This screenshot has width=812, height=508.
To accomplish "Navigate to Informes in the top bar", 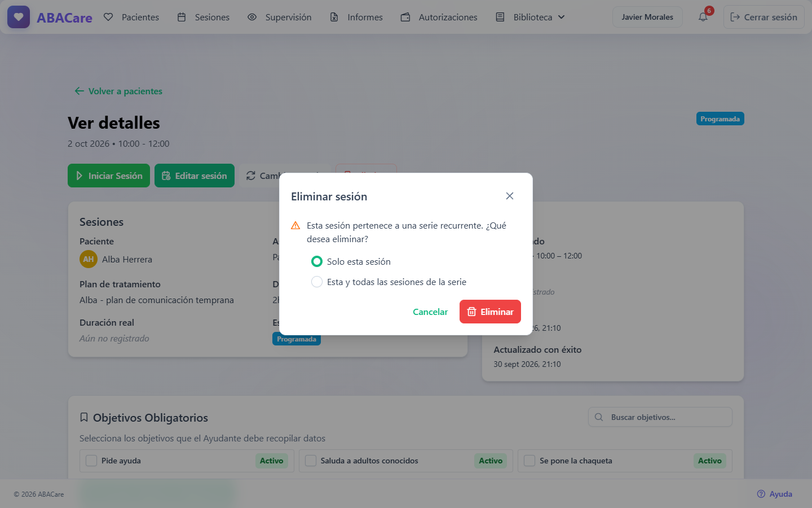I will tap(356, 17).
